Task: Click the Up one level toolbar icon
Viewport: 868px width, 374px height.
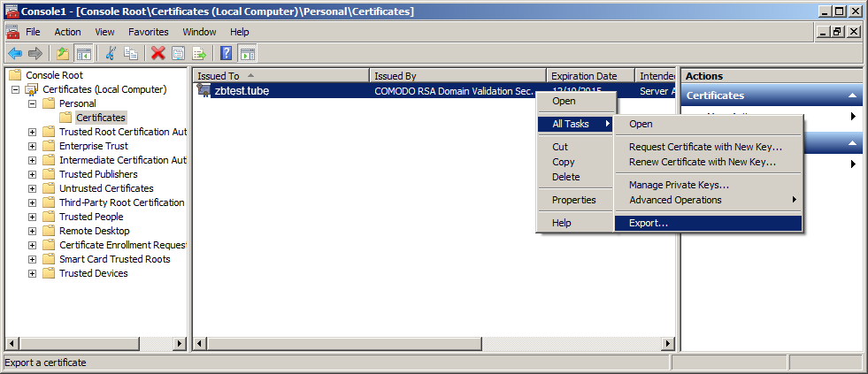Action: coord(63,53)
